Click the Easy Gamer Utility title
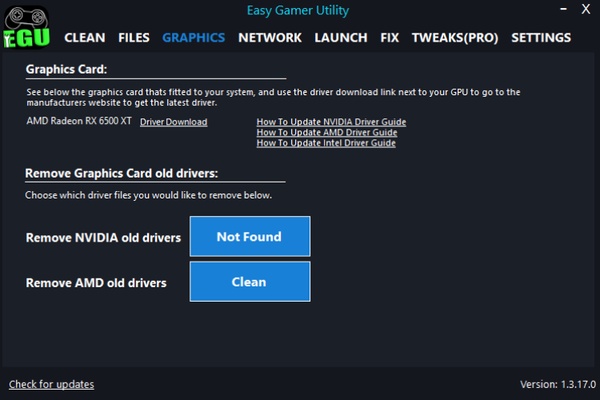600x400 pixels. (298, 10)
